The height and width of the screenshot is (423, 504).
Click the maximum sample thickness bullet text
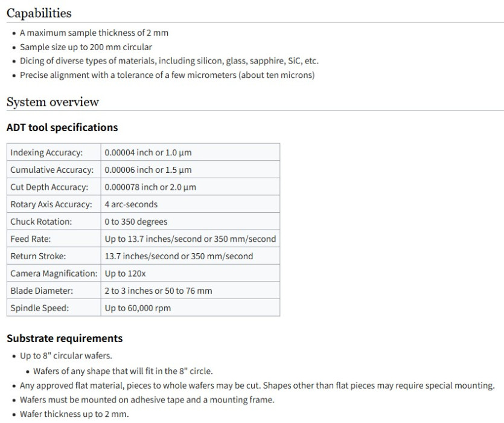(x=94, y=33)
